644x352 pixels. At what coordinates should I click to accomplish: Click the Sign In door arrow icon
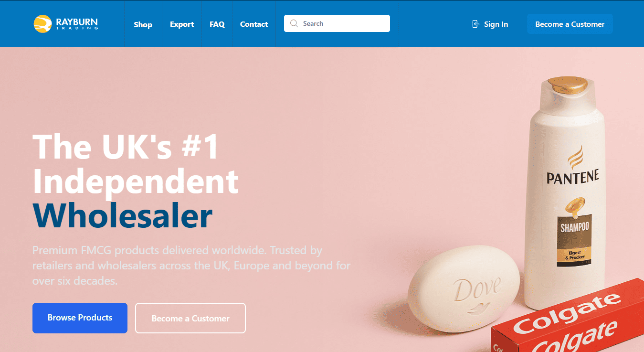pyautogui.click(x=475, y=24)
